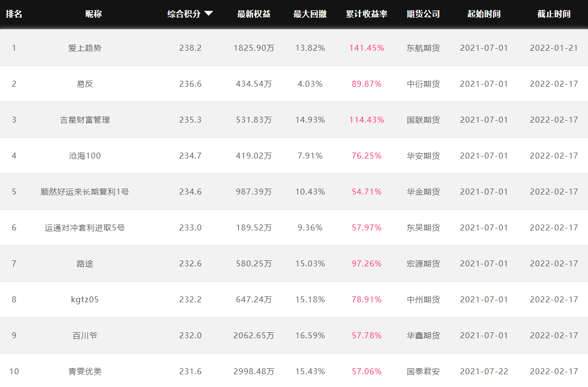The width and height of the screenshot is (588, 387).
Task: Select the start date 2021-07-22
Action: tap(484, 371)
